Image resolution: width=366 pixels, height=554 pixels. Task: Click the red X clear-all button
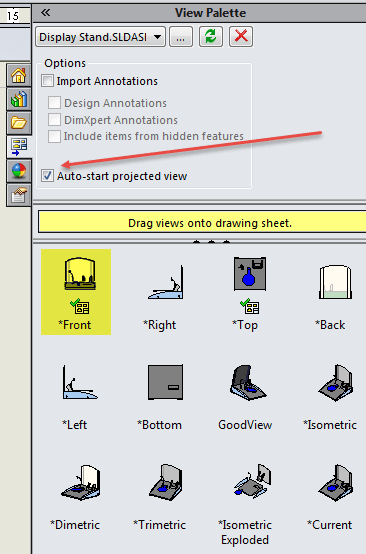click(241, 36)
